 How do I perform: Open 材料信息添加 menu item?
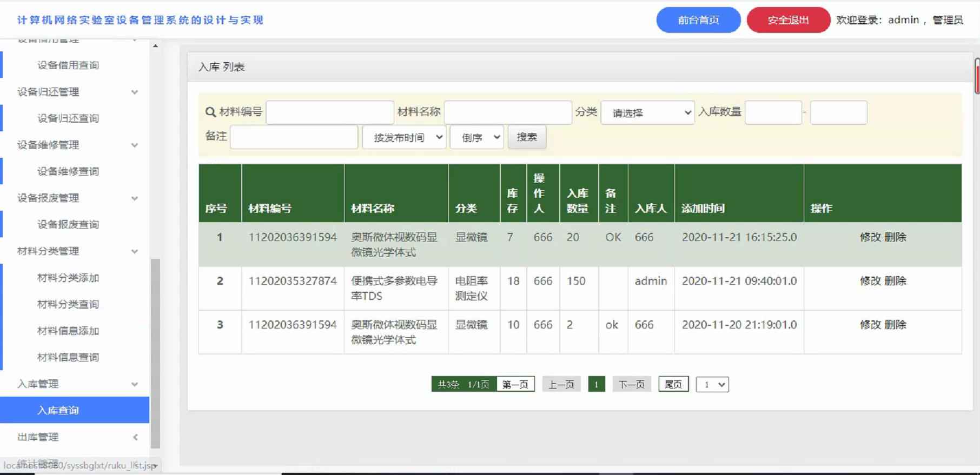(x=68, y=331)
